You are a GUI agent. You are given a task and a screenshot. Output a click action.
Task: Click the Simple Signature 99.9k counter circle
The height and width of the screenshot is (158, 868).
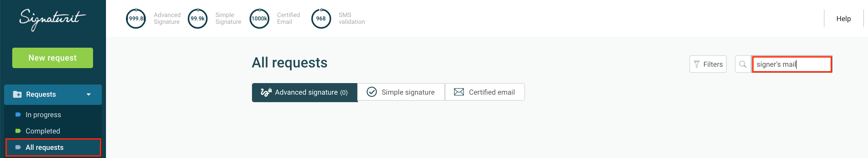coord(198,19)
